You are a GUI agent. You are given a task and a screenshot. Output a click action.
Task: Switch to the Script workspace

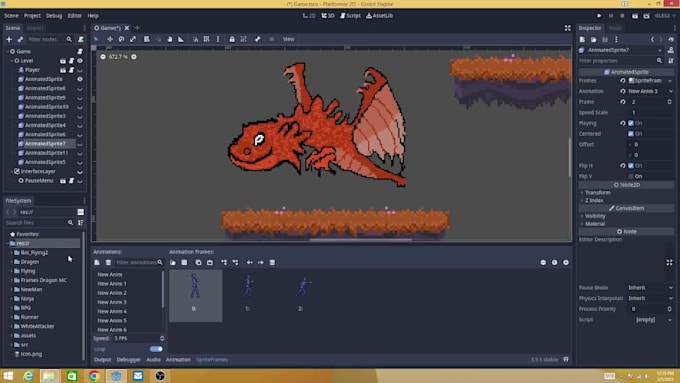pyautogui.click(x=350, y=16)
